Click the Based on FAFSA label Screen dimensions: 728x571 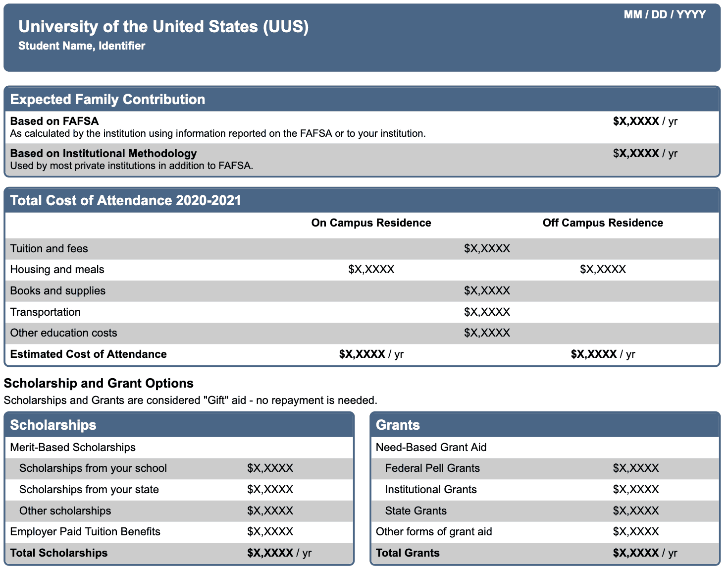(x=54, y=121)
